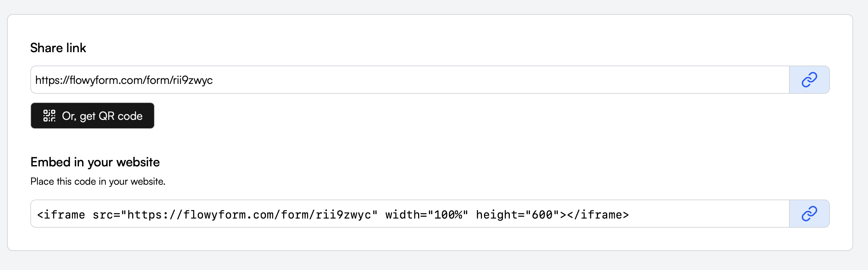
Task: Click the link icon beside the embed snippet
Action: [x=809, y=213]
